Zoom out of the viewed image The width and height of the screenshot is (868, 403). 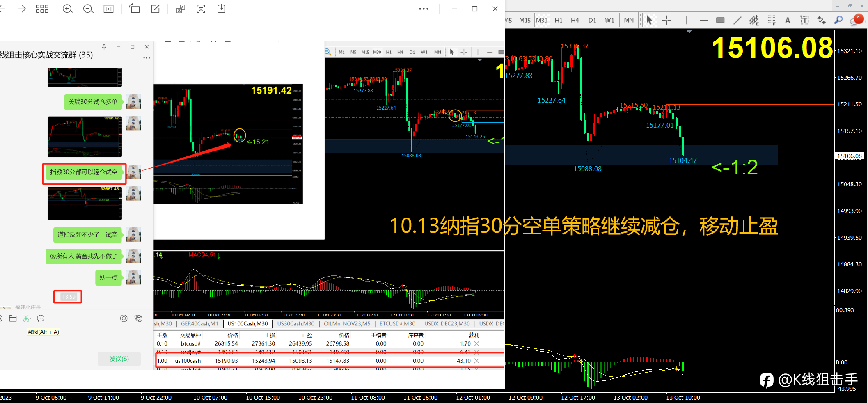click(88, 9)
